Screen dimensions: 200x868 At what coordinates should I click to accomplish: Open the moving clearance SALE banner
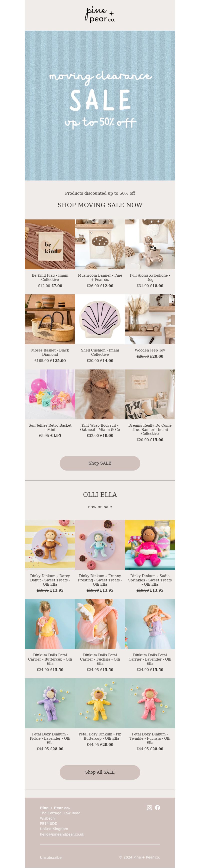[x=100, y=105]
